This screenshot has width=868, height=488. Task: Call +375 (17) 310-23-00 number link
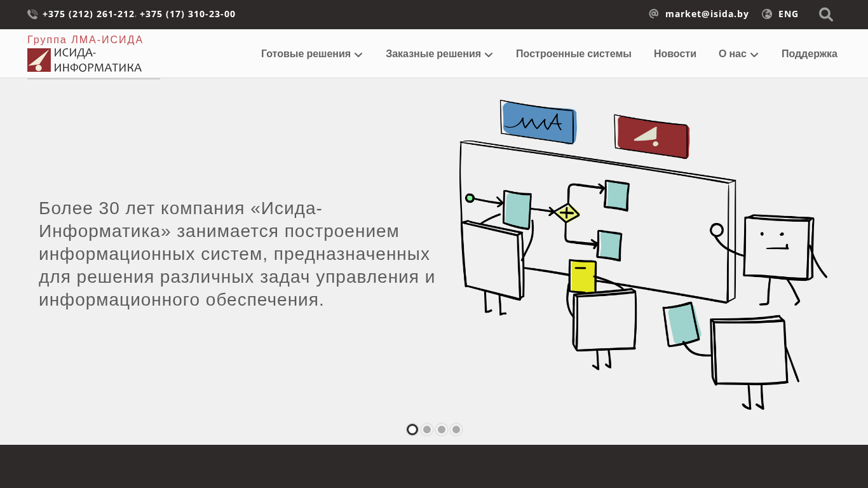pos(187,14)
